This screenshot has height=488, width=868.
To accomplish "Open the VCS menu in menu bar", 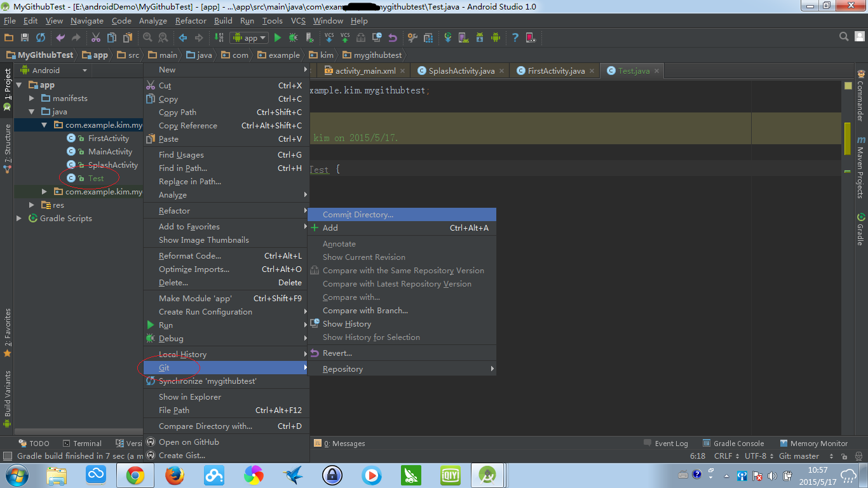I will pos(298,21).
